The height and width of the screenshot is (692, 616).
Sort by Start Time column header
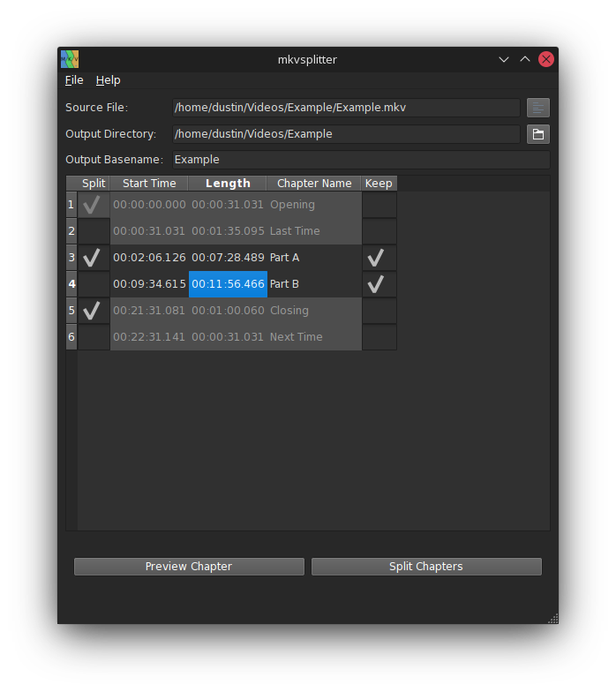click(x=149, y=184)
